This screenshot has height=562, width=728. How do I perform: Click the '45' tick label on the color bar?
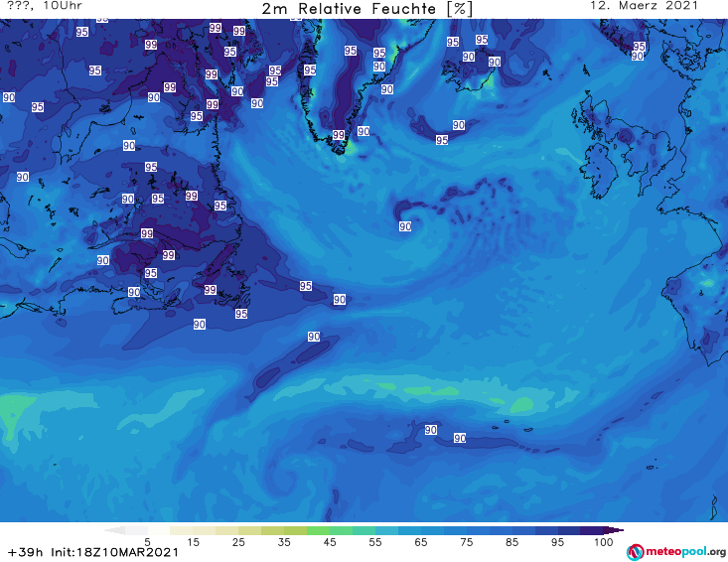[x=330, y=542]
